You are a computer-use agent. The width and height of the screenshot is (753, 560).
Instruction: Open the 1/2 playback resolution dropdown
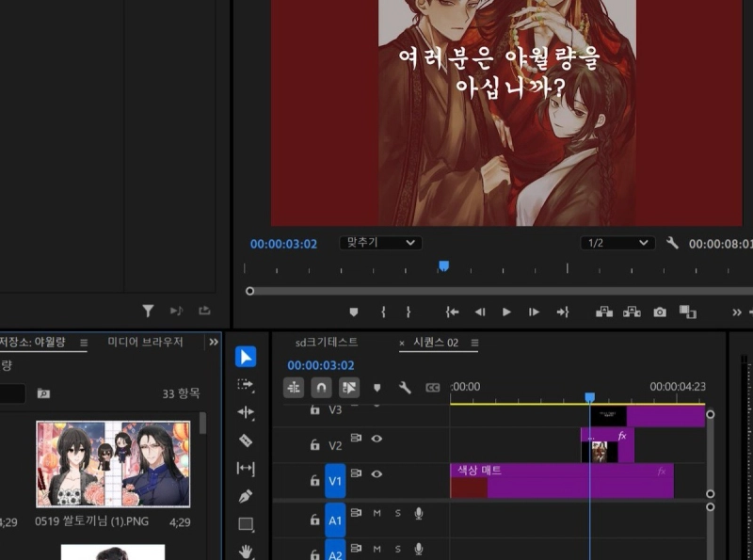[x=617, y=243]
